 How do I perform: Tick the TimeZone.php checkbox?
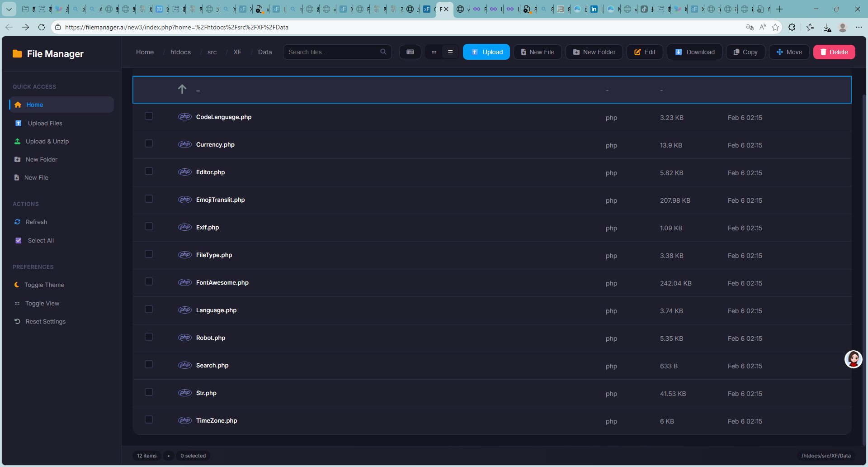click(x=149, y=420)
